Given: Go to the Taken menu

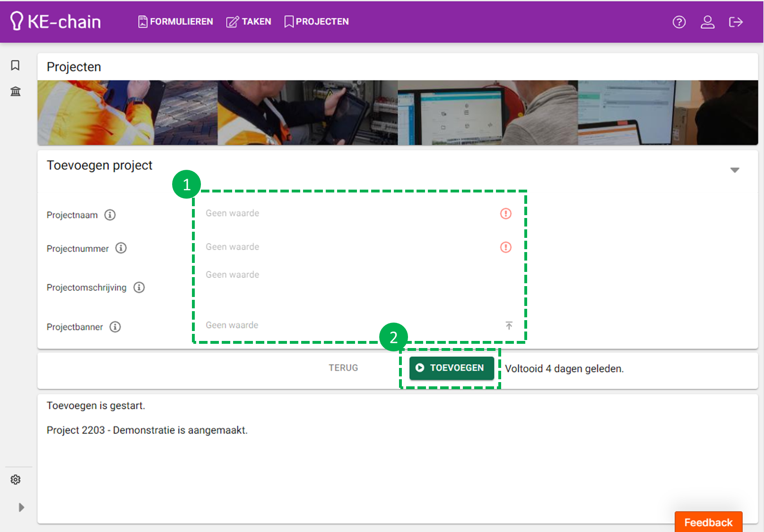Looking at the screenshot, I should (249, 22).
